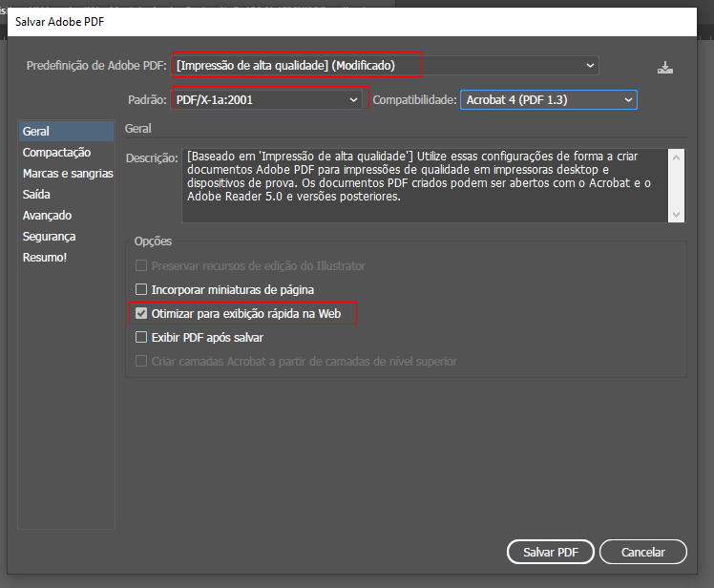The image size is (714, 588).
Task: Uncheck Otimizar para exibição rápida na Web
Action: [141, 313]
